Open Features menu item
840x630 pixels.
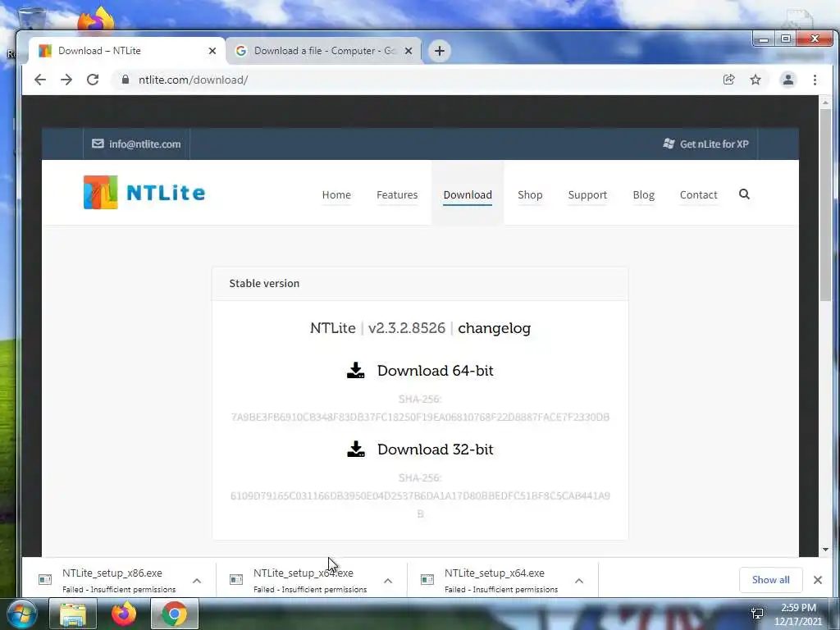[397, 195]
